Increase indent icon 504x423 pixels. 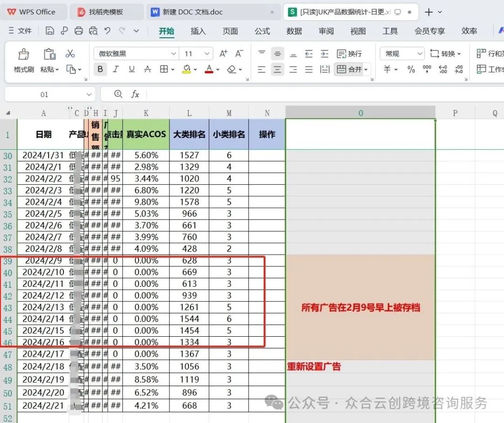tap(325, 54)
